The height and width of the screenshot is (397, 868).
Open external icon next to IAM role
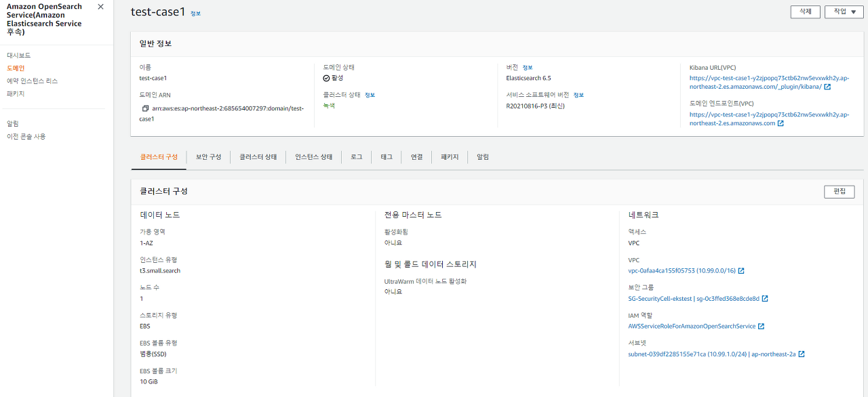(761, 327)
